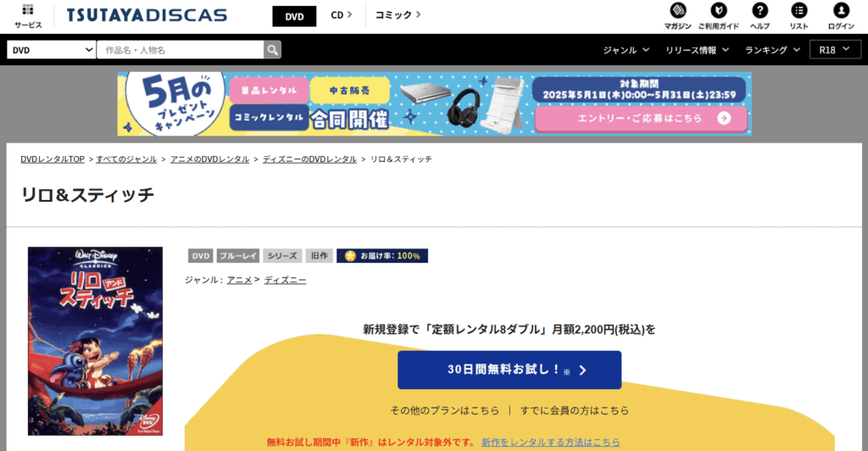Viewport: 868px width, 451px height.
Task: Click the ブルーレイ format tag
Action: (238, 256)
